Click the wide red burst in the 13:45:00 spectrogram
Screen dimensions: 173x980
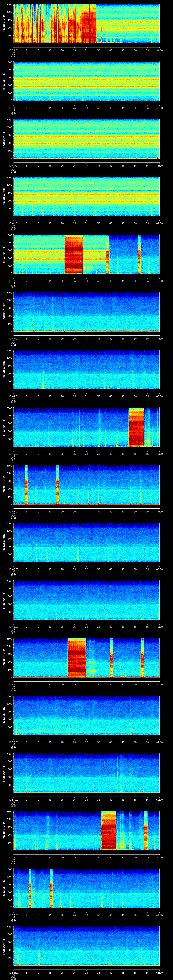[136, 427]
